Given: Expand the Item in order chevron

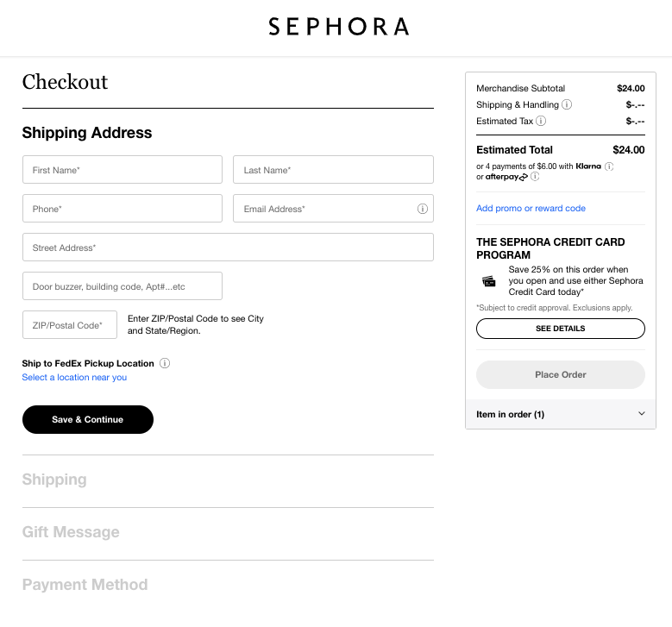Looking at the screenshot, I should click(x=641, y=414).
